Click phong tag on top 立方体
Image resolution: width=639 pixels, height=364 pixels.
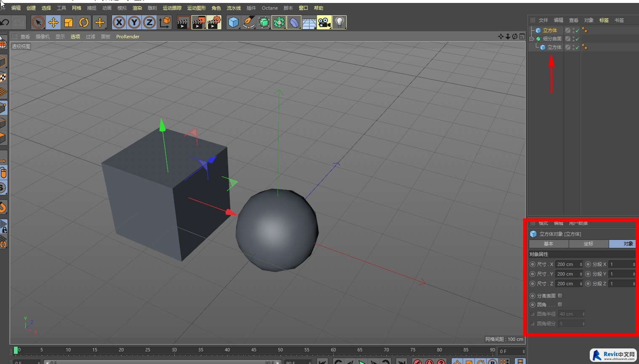coord(585,30)
